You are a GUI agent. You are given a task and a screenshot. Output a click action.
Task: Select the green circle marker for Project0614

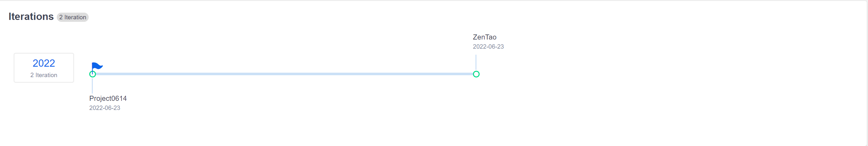tap(93, 74)
